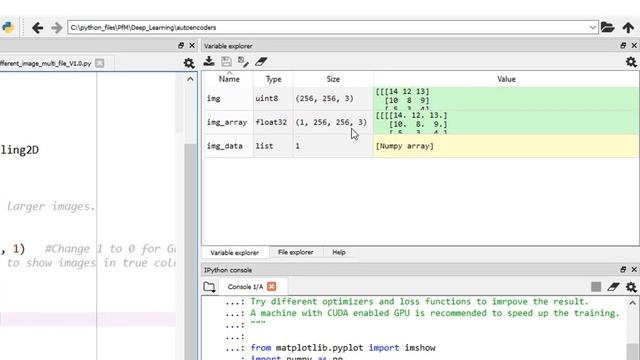Open the Python path manager icon

pos(8,27)
